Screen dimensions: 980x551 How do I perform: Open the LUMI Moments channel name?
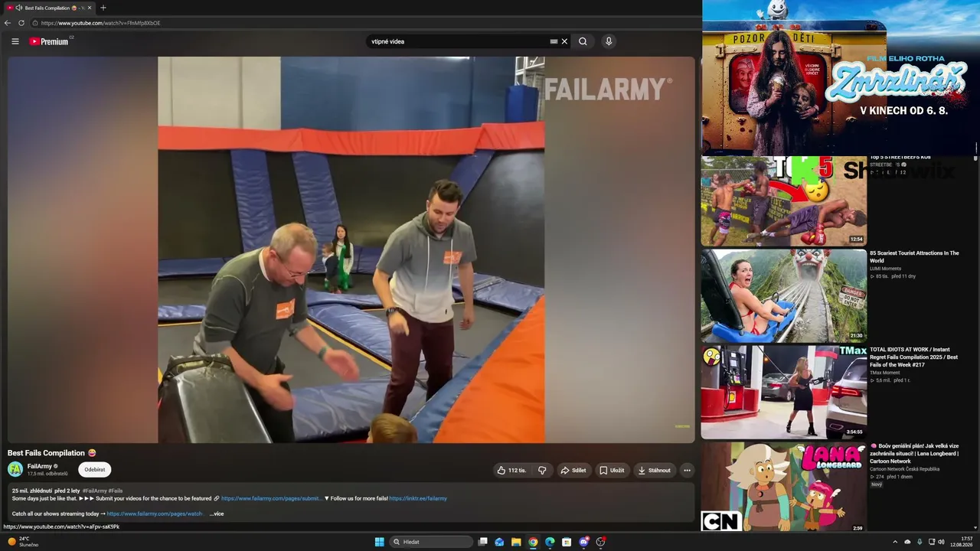pyautogui.click(x=885, y=269)
